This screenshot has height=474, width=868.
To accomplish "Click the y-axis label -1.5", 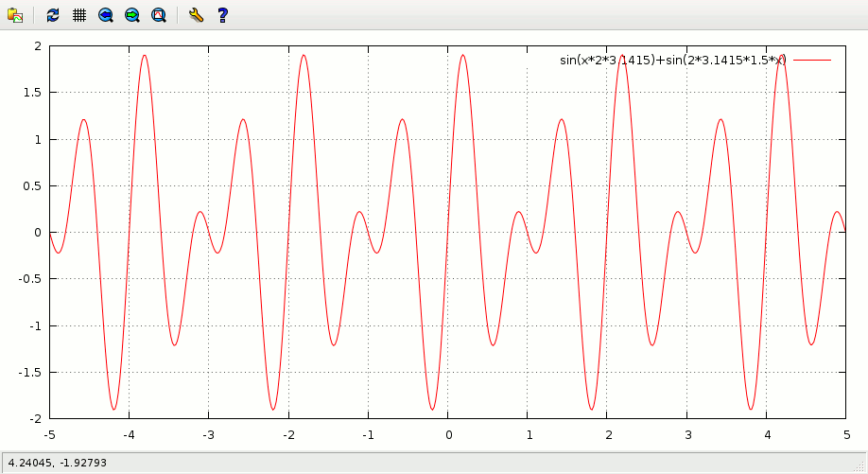I will pyautogui.click(x=30, y=372).
